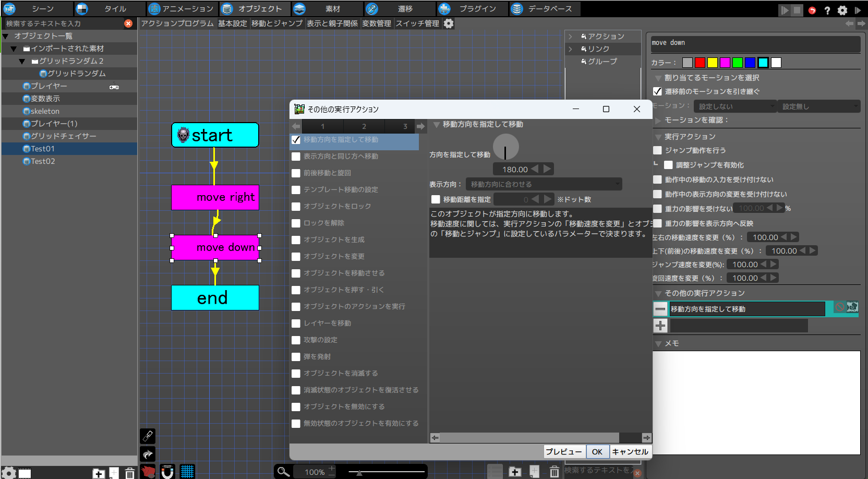Image resolution: width=868 pixels, height=479 pixels.
Task: Click the zoom slider under the canvas
Action: [x=387, y=472]
